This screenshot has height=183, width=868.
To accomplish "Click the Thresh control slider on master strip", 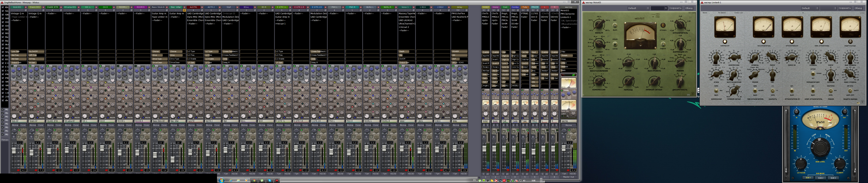I will (x=568, y=55).
